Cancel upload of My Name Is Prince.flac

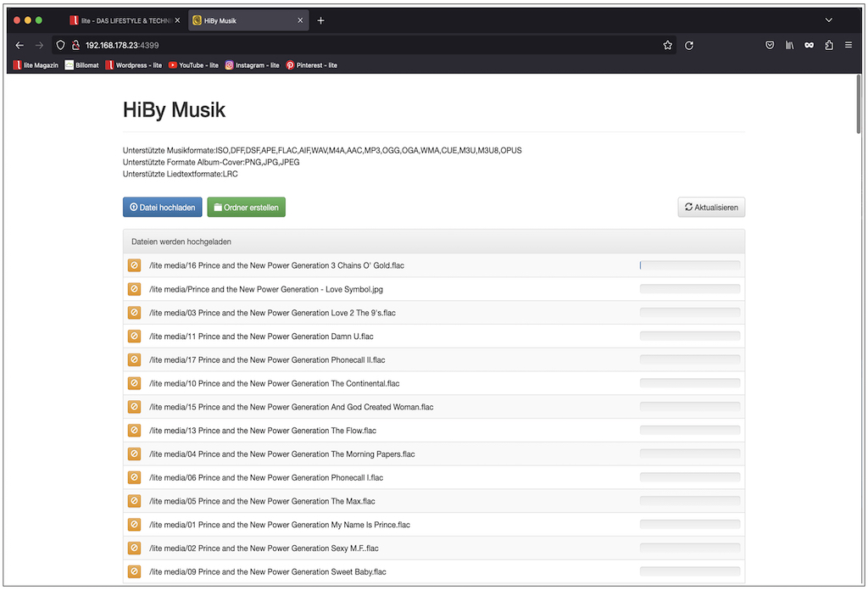point(134,524)
